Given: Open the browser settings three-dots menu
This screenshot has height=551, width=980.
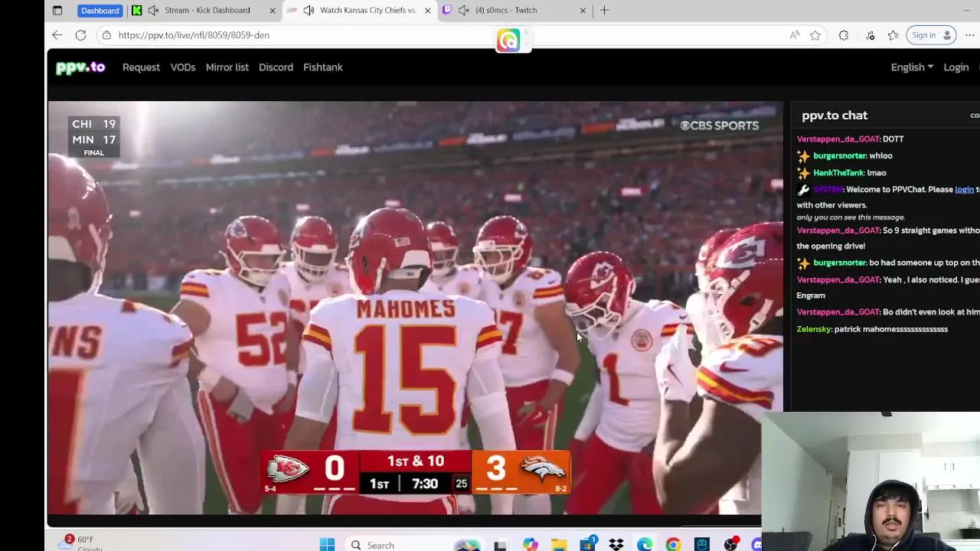Looking at the screenshot, I should click(x=970, y=35).
